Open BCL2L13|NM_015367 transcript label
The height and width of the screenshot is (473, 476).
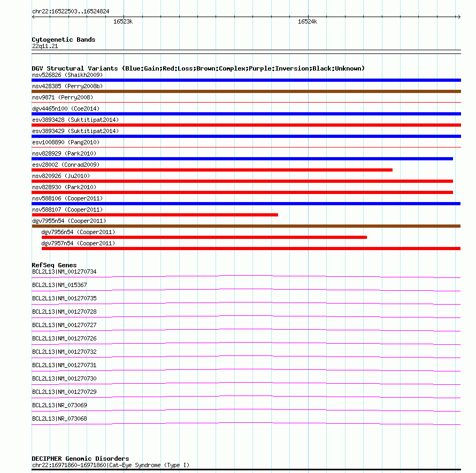point(59,285)
